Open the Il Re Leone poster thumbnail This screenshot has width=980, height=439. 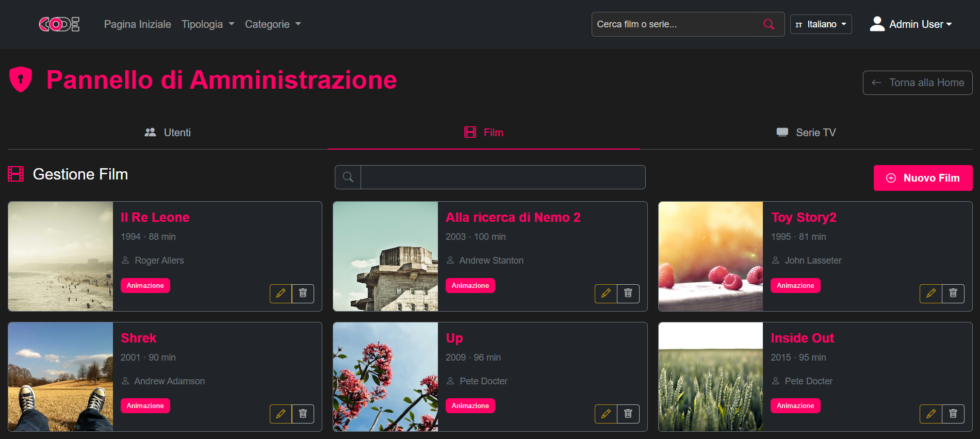pyautogui.click(x=61, y=256)
